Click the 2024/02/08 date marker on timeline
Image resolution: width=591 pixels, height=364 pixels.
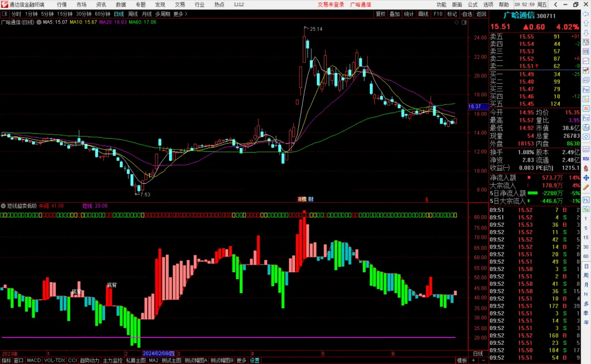tap(159, 354)
